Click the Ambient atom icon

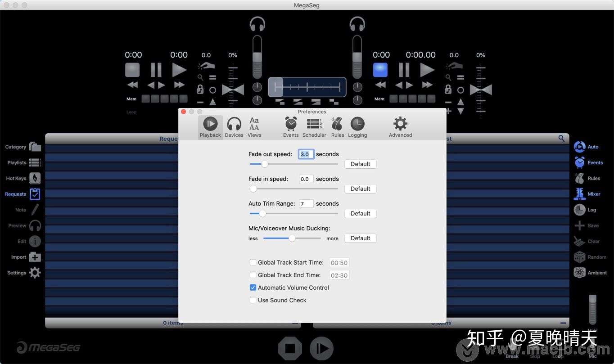point(579,273)
